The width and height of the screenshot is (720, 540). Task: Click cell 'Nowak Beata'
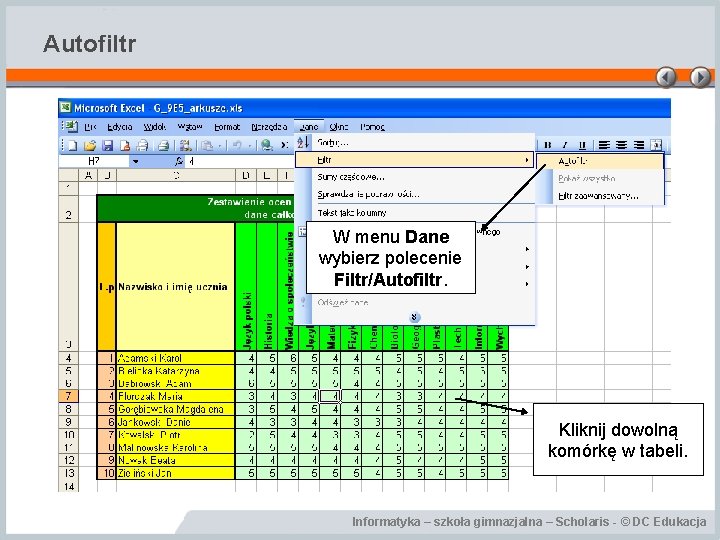point(176,460)
